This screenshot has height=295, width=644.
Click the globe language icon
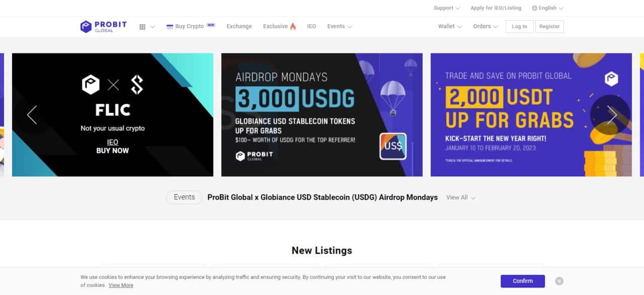click(534, 8)
